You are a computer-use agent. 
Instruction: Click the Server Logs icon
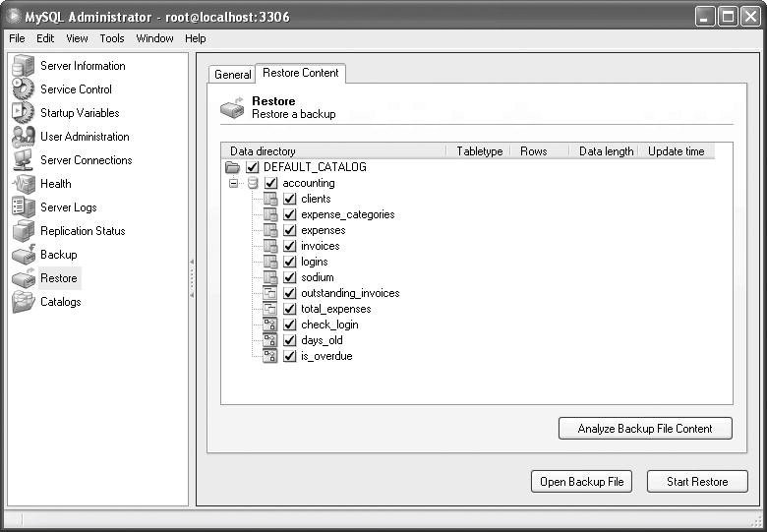tap(23, 207)
